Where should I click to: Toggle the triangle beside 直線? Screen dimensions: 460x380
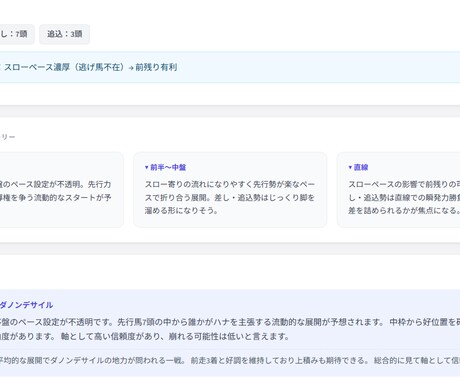pyautogui.click(x=350, y=167)
